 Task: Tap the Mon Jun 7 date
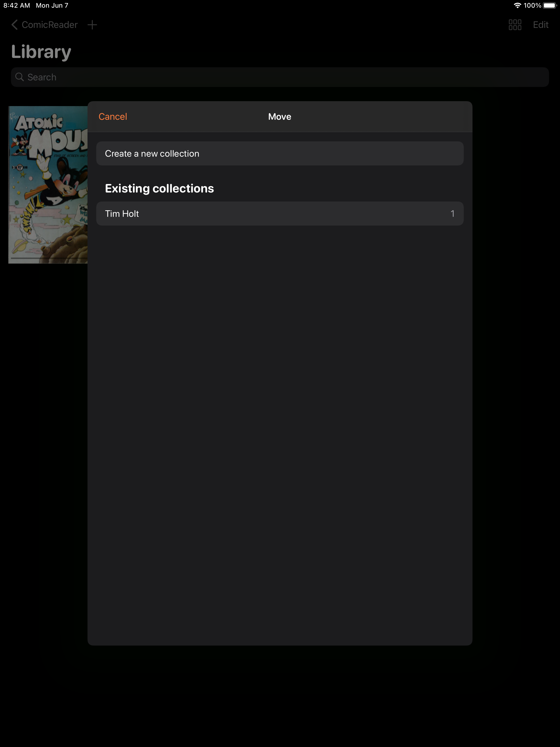[52, 5]
